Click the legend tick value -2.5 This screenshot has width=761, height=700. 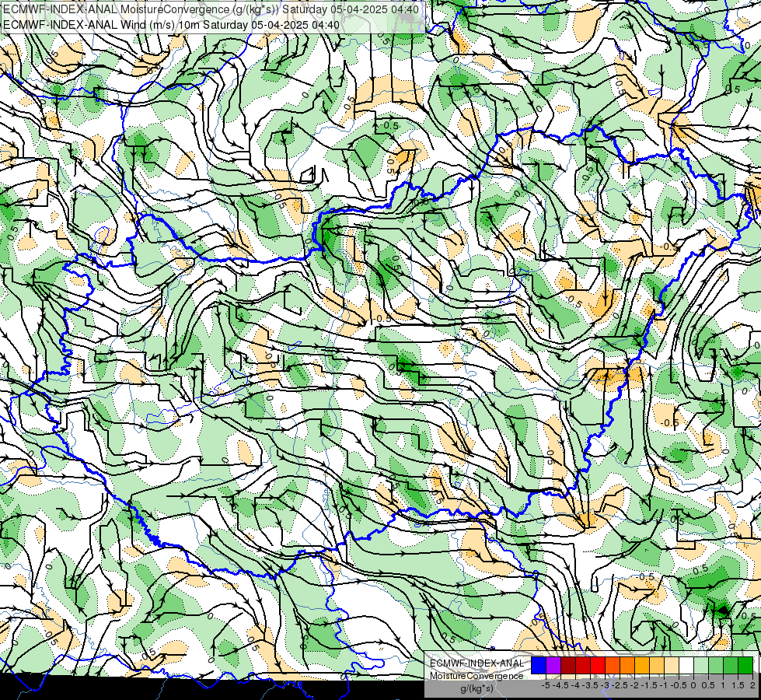(x=620, y=685)
